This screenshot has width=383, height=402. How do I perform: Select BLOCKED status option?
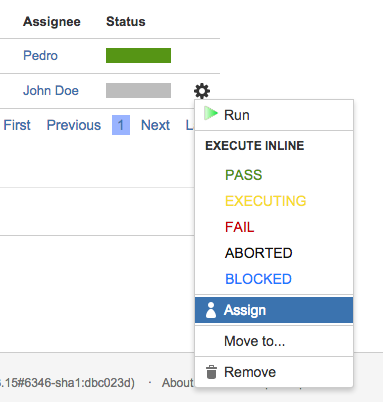pos(258,279)
